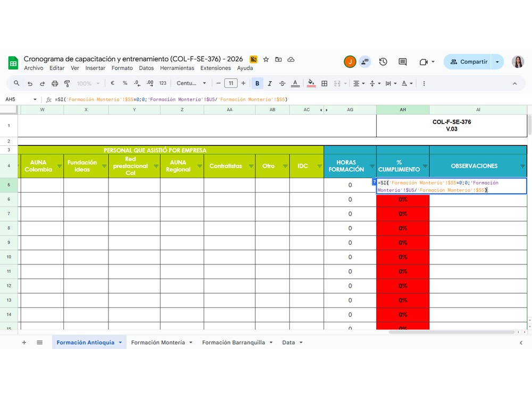The image size is (532, 399).
Task: Check cloud save status icon
Action: (291, 60)
